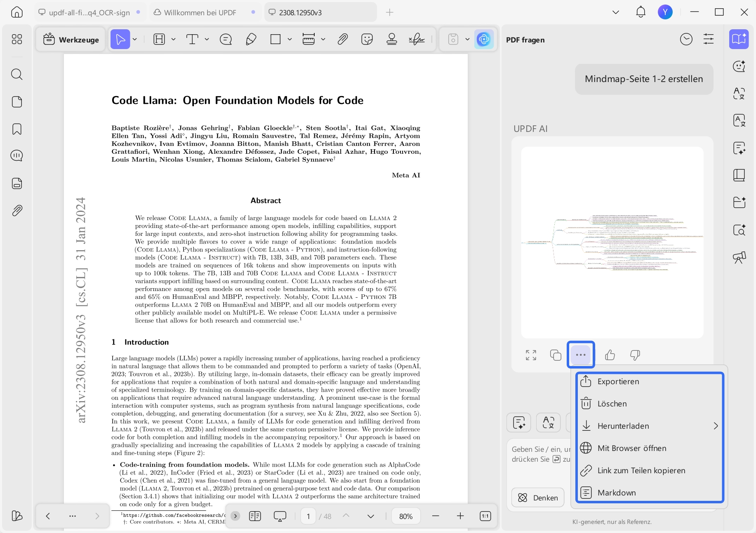Viewport: 756px width, 533px height.
Task: Choose Exportieren from the context menu
Action: click(650, 382)
